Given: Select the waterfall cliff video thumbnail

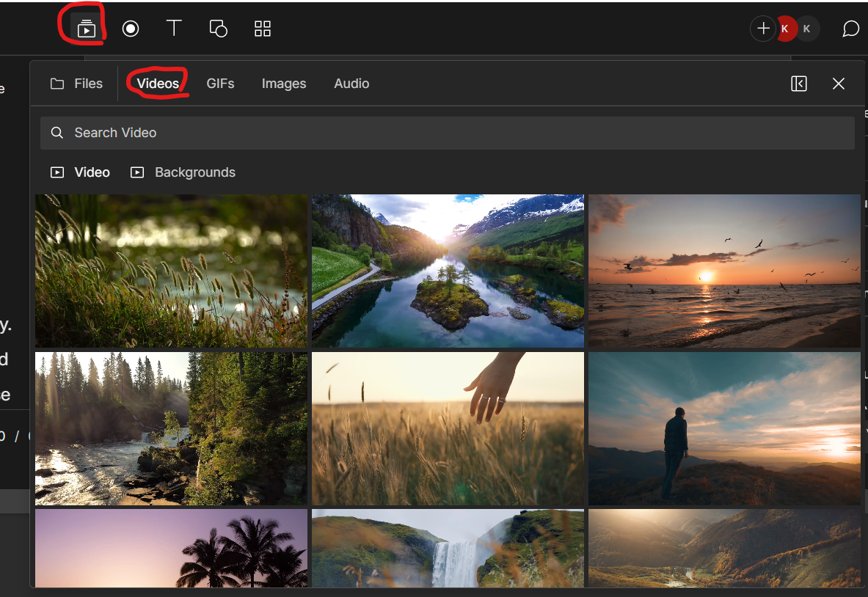Looking at the screenshot, I should point(448,549).
